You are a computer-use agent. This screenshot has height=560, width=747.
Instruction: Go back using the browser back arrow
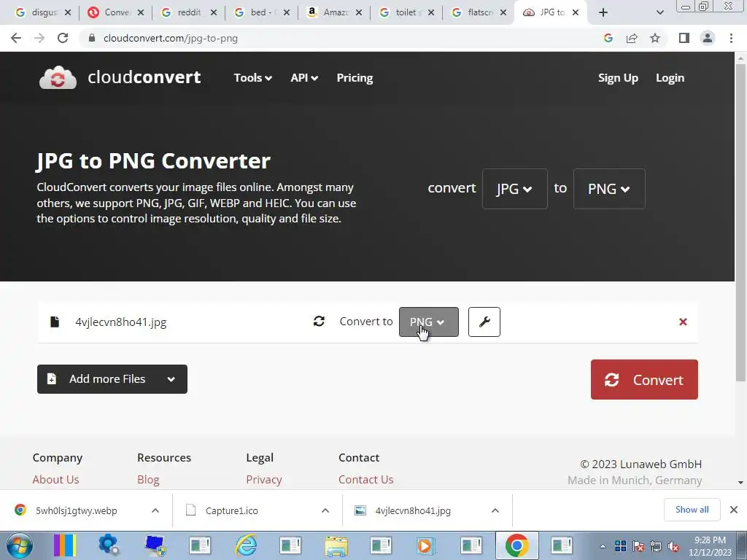click(x=16, y=38)
